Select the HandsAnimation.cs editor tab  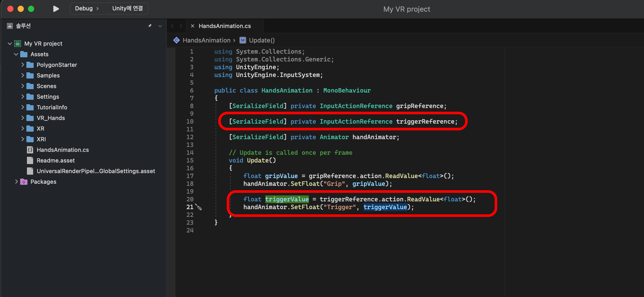click(x=225, y=26)
